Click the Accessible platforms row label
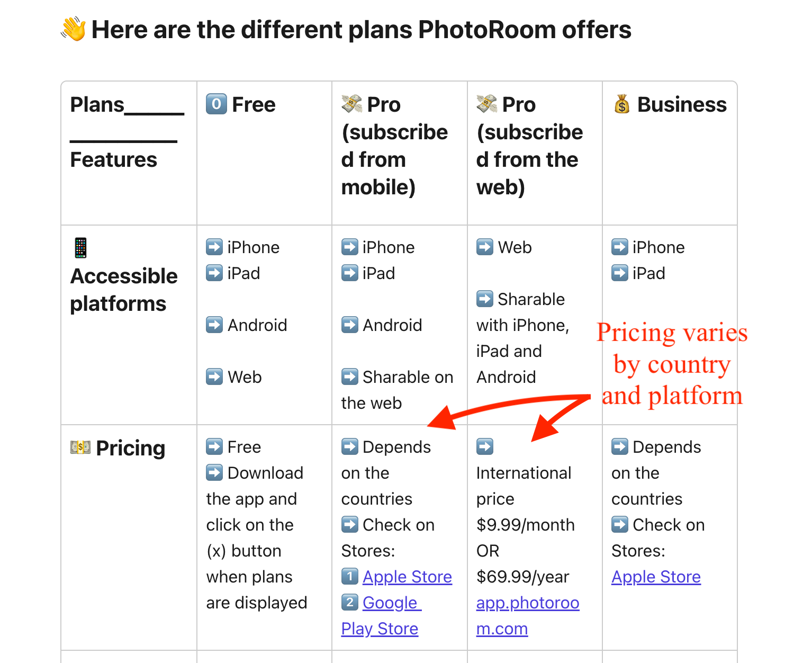Screen dimensions: 812x663 [x=124, y=290]
